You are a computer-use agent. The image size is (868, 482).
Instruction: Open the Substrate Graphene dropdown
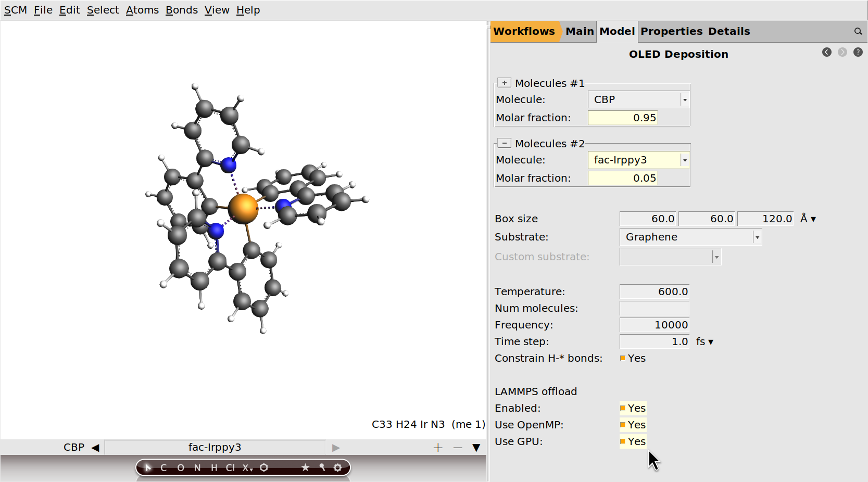coord(690,237)
